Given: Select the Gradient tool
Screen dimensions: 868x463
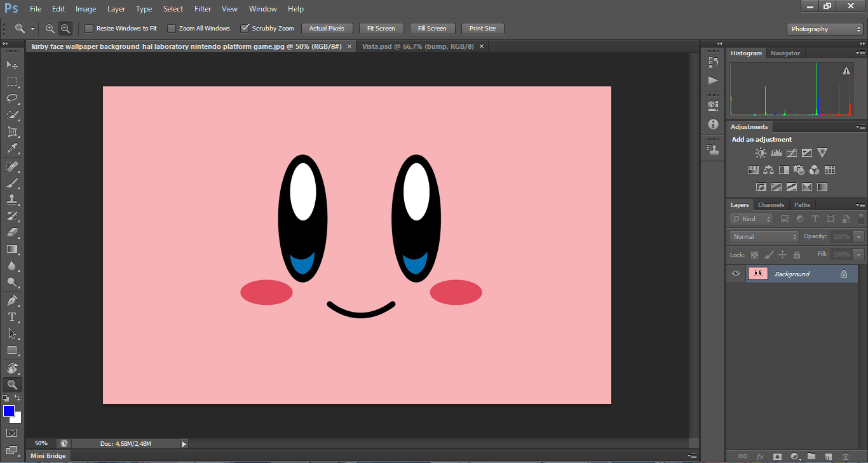Looking at the screenshot, I should [x=12, y=249].
